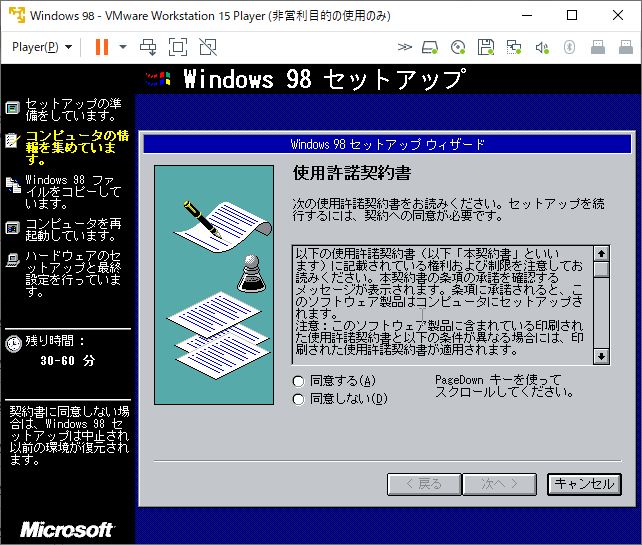Send Ctrl+Alt+Del to the virtual machine
The height and width of the screenshot is (545, 642).
coord(148,47)
